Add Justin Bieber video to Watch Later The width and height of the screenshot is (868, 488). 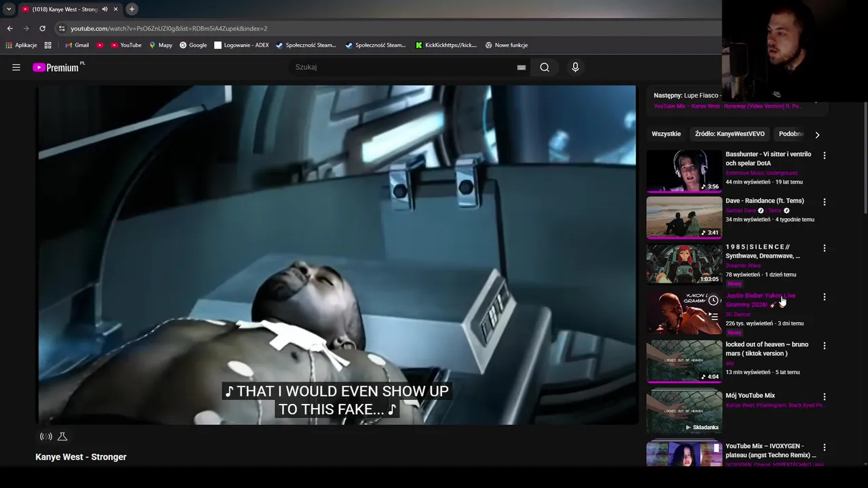click(x=713, y=300)
